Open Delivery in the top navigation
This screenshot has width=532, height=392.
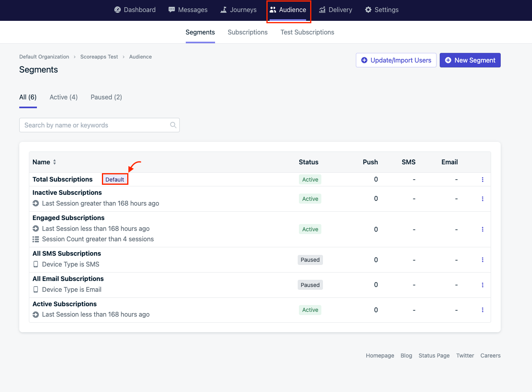pyautogui.click(x=335, y=10)
